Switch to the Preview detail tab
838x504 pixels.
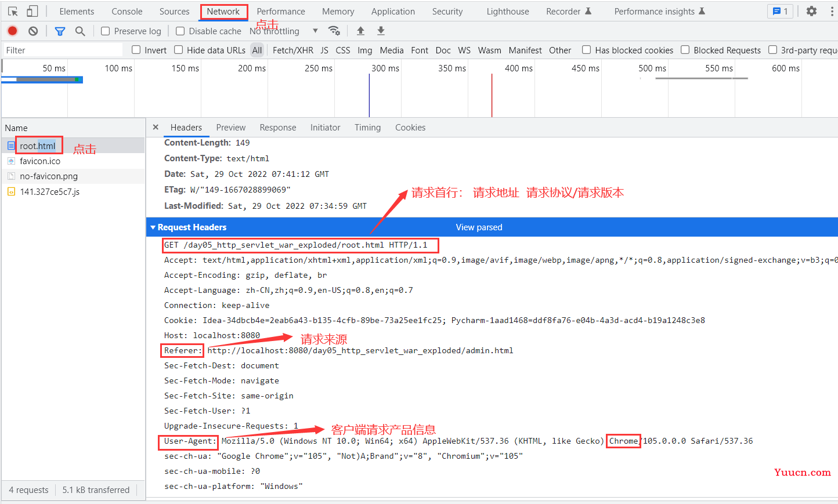coord(231,127)
